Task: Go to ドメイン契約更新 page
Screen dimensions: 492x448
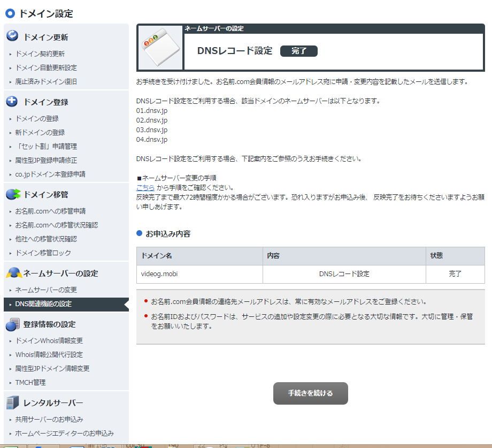Action: [x=40, y=54]
